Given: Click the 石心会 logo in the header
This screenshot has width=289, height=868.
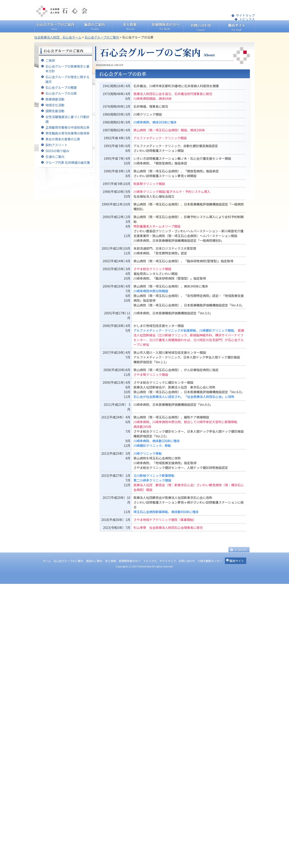Looking at the screenshot, I should point(62,11).
